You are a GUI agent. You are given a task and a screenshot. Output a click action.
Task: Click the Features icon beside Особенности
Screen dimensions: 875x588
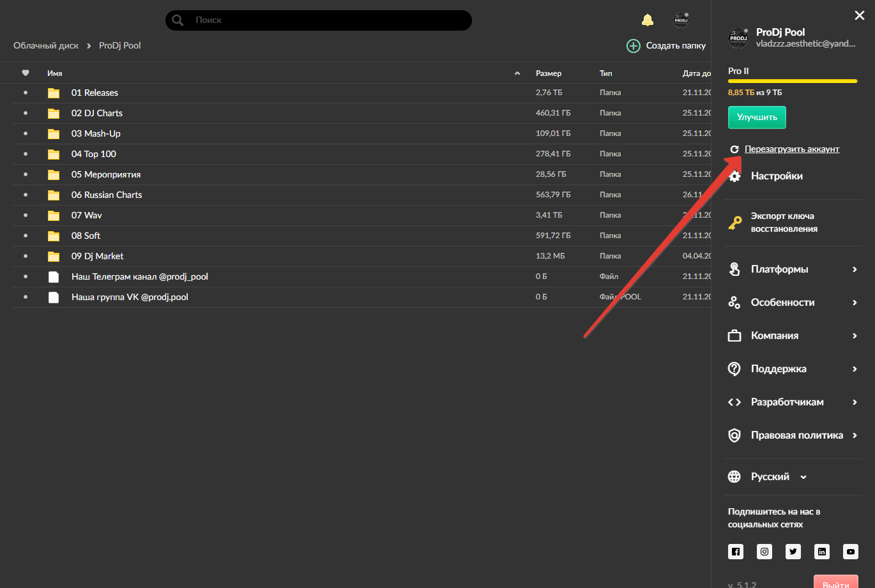(x=734, y=303)
